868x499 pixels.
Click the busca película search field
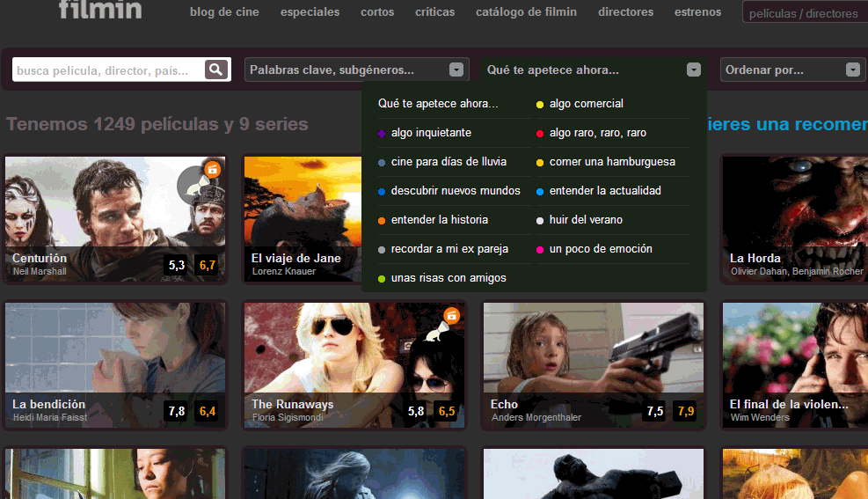[x=108, y=70]
